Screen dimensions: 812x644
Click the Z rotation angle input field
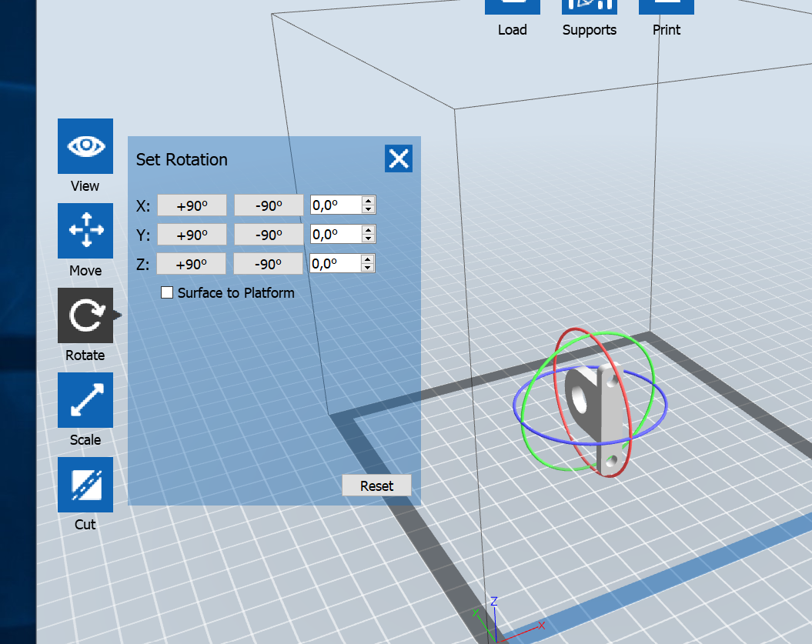(335, 264)
